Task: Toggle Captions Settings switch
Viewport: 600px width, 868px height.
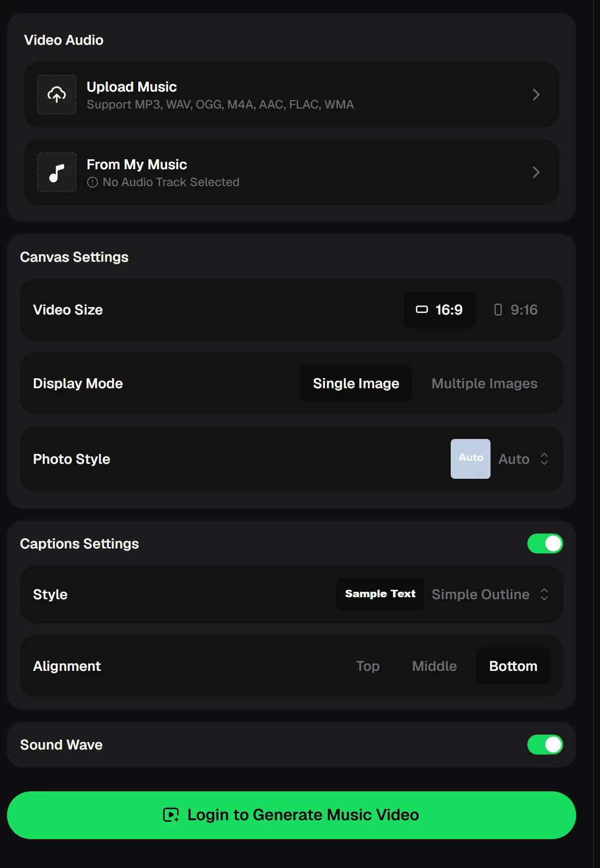Action: coord(545,543)
